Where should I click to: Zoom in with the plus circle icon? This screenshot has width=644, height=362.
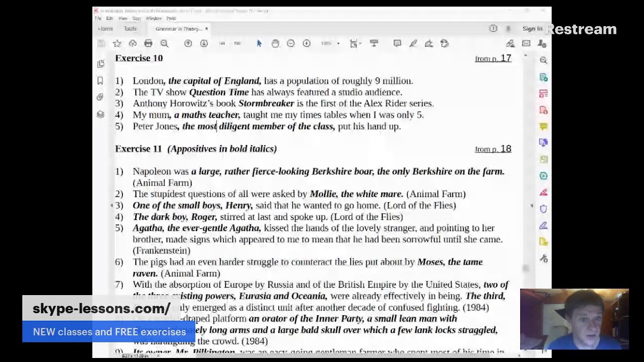click(x=306, y=44)
